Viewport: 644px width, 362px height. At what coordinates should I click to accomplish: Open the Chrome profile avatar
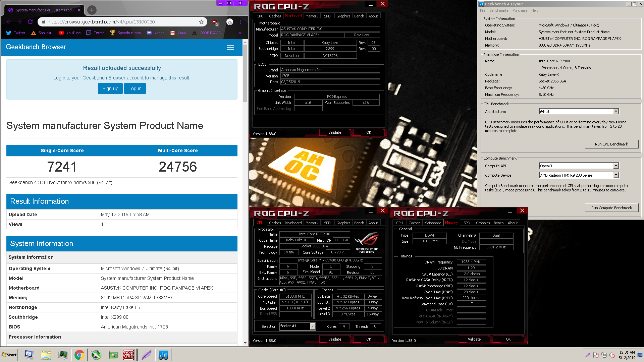tap(230, 22)
